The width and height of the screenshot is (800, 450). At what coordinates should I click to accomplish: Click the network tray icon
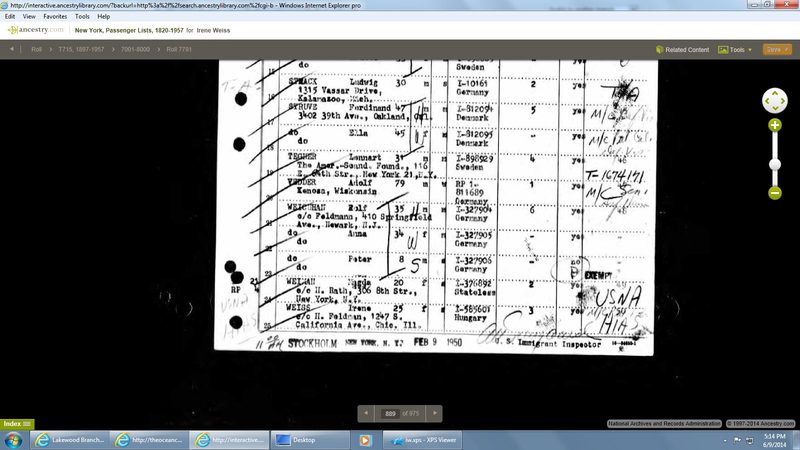pos(749,440)
